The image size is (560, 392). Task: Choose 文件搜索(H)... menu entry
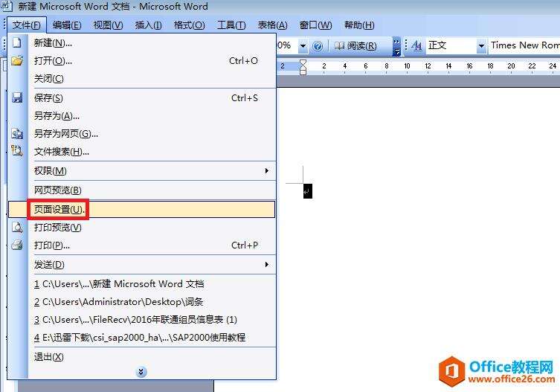point(141,152)
